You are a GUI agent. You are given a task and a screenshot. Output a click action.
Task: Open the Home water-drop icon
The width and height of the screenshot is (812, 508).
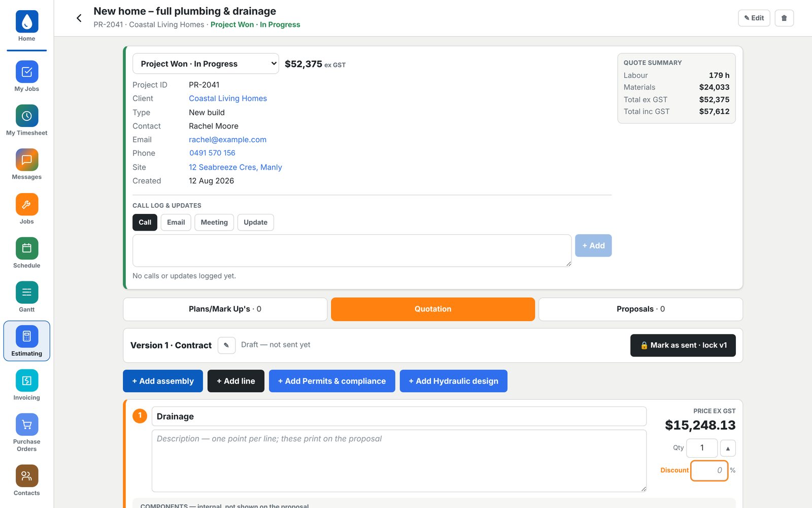coord(27,21)
